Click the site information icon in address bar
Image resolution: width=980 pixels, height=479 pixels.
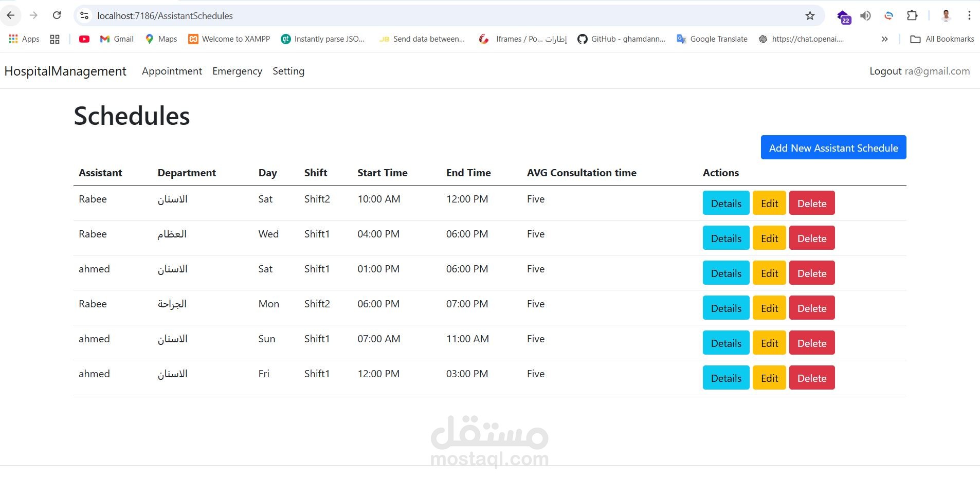pyautogui.click(x=84, y=16)
